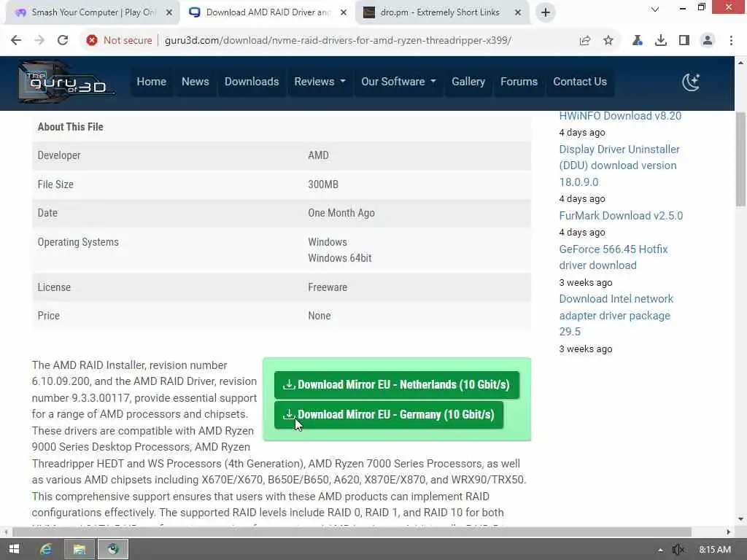Close the Smash Your Computer tab
747x560 pixels.
169,12
